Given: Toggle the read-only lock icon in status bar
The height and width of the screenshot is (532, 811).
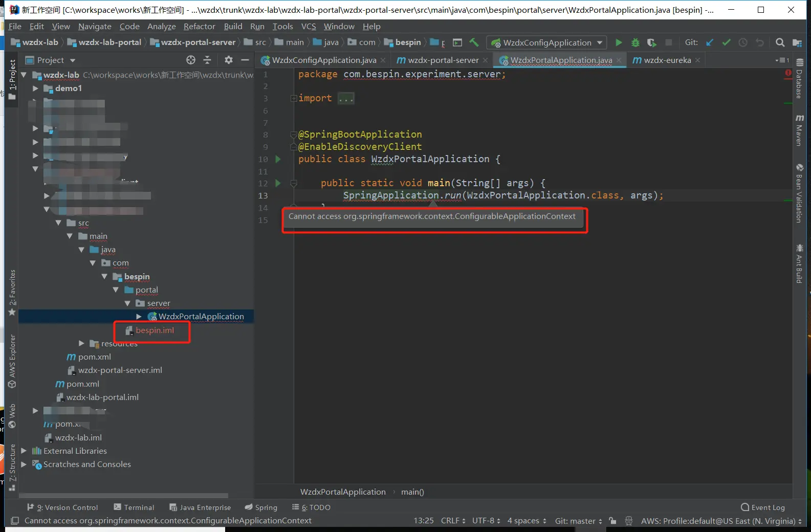Looking at the screenshot, I should pyautogui.click(x=612, y=521).
